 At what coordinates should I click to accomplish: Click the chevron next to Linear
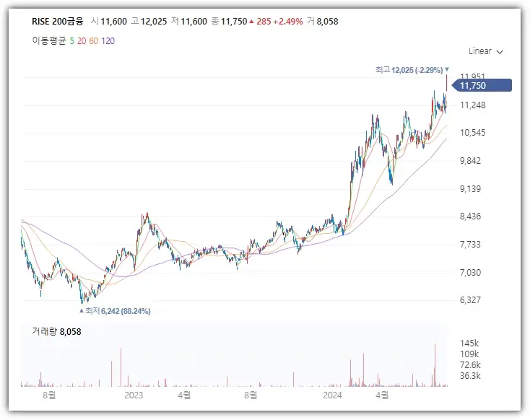500,52
